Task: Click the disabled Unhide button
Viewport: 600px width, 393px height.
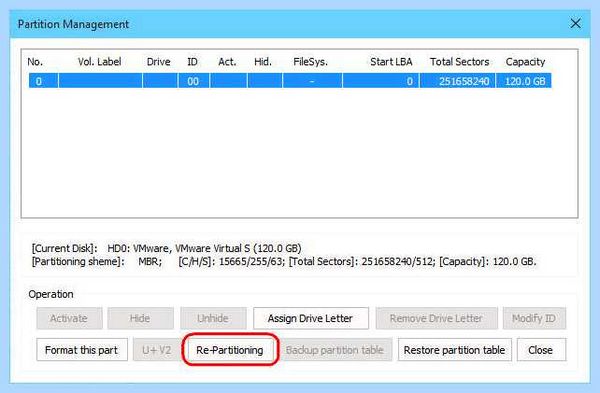Action: 213,318
